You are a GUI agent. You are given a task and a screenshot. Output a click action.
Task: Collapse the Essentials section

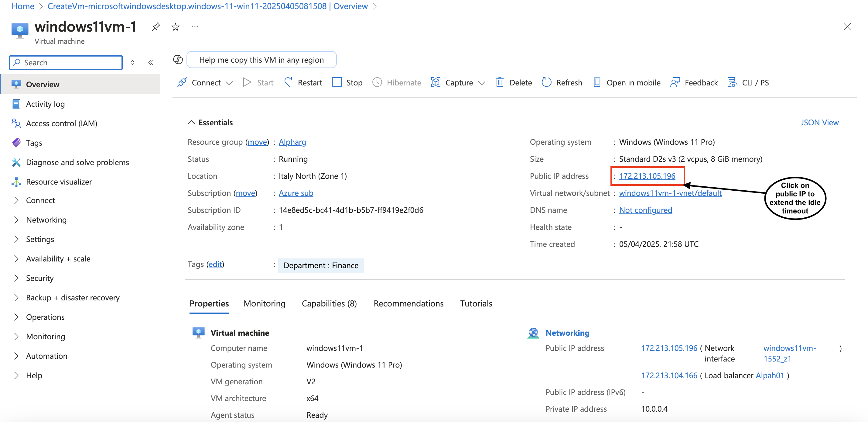191,122
